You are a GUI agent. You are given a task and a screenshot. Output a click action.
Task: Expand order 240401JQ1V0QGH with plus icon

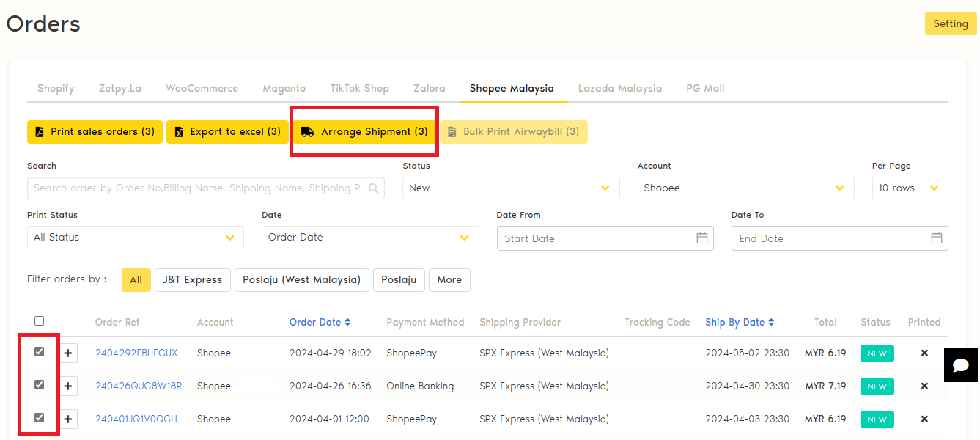68,419
